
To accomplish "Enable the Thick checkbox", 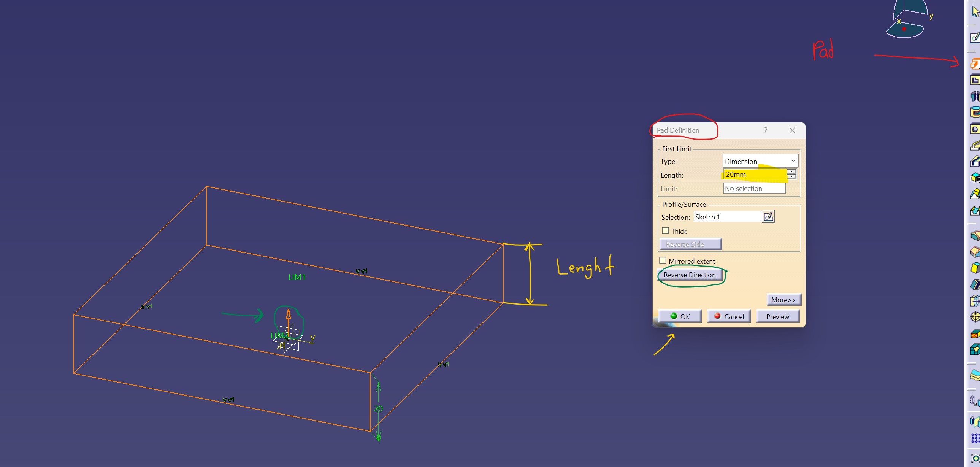I will click(x=665, y=231).
